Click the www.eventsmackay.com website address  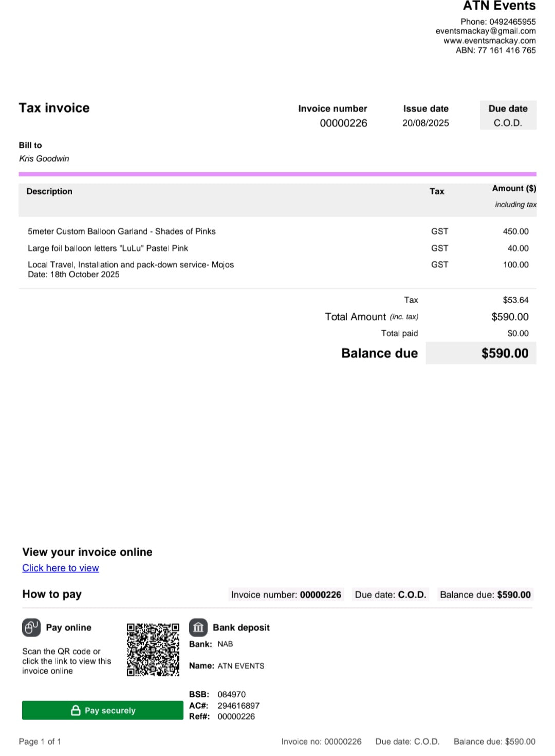490,41
